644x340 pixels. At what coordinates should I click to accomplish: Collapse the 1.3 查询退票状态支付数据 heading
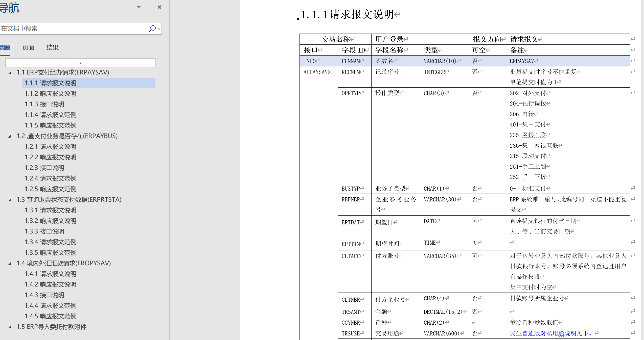point(10,200)
